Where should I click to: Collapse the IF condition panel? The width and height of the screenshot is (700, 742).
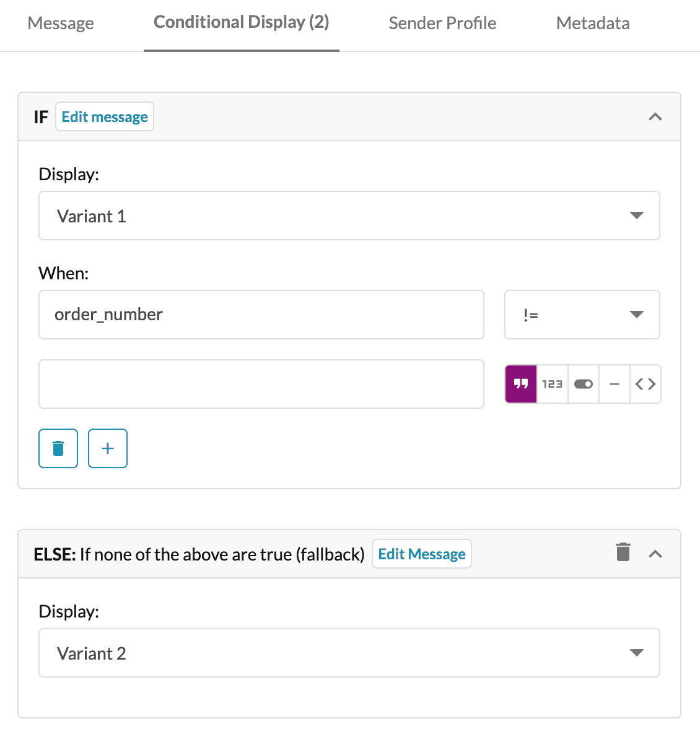655,116
